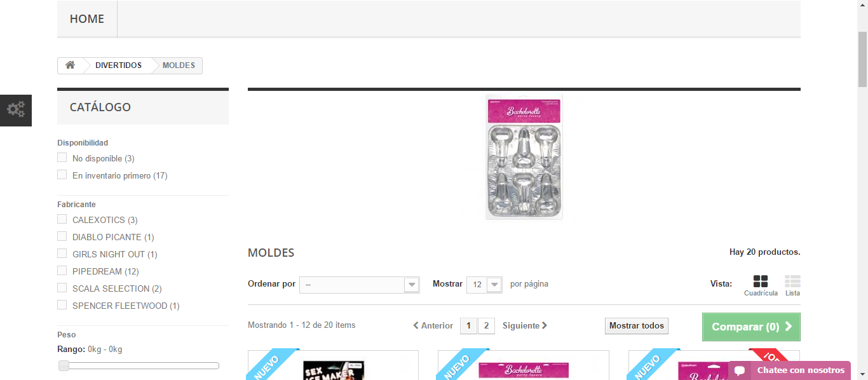This screenshot has height=380, width=868.
Task: Open the settings gears side panel
Action: coord(16,110)
